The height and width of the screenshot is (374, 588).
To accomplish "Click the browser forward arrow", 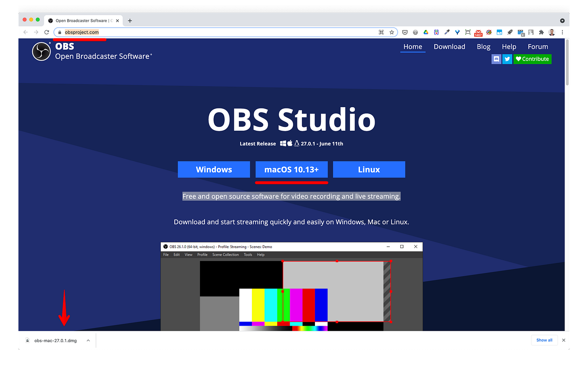I will (36, 32).
